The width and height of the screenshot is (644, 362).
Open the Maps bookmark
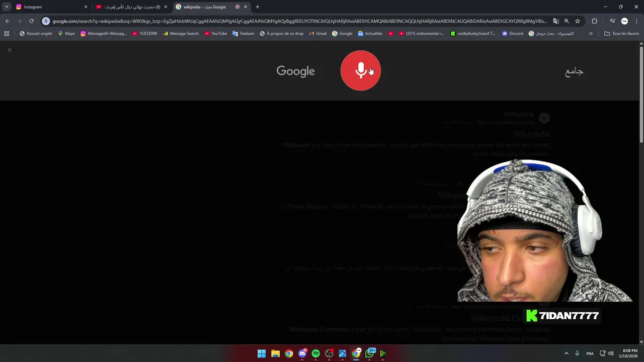(66, 34)
